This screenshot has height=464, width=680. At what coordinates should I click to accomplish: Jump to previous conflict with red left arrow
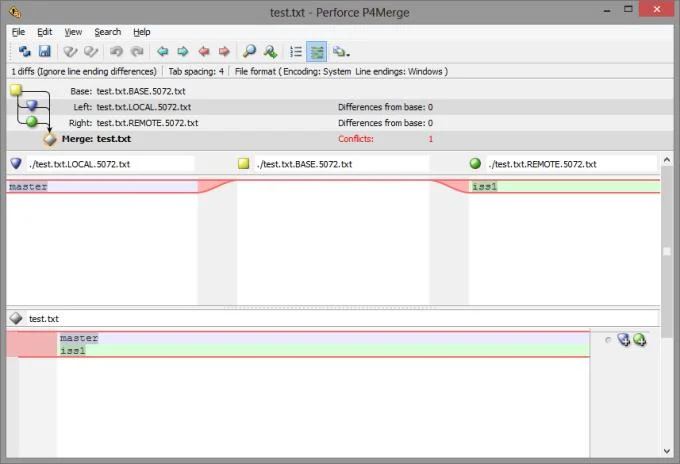[203, 52]
